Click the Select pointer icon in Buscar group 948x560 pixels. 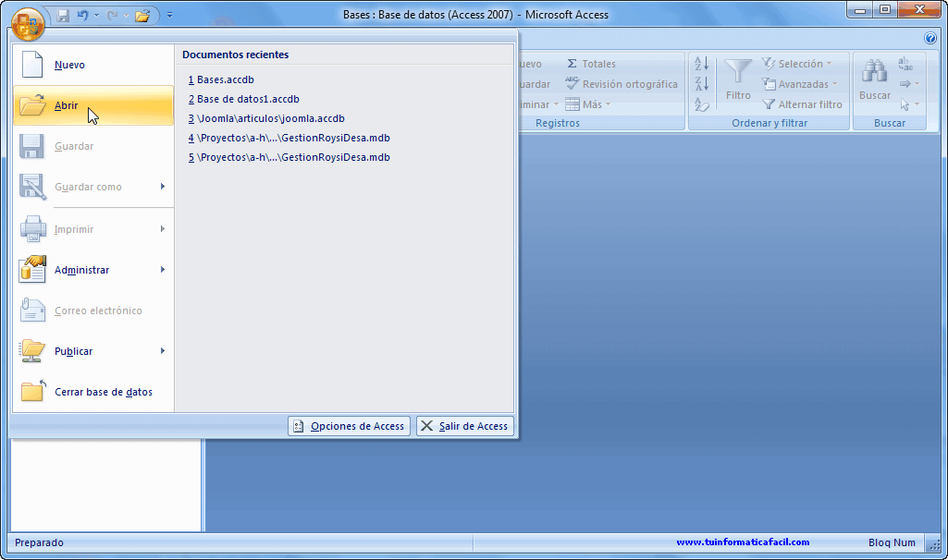pyautogui.click(x=905, y=104)
